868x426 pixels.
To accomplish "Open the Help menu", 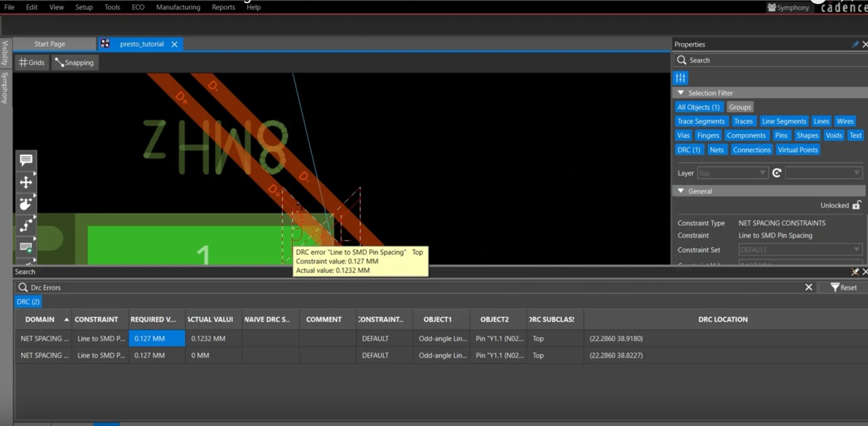I will (254, 7).
